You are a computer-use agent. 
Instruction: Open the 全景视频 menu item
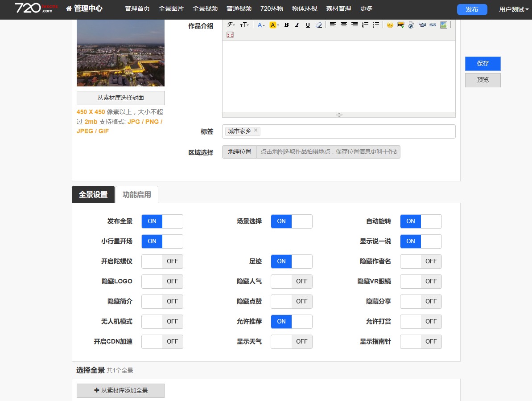[x=205, y=8]
